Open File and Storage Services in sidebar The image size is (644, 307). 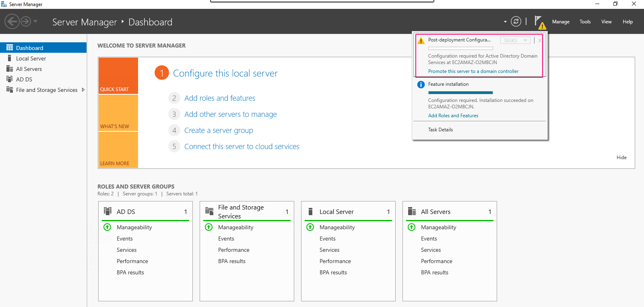pos(47,90)
